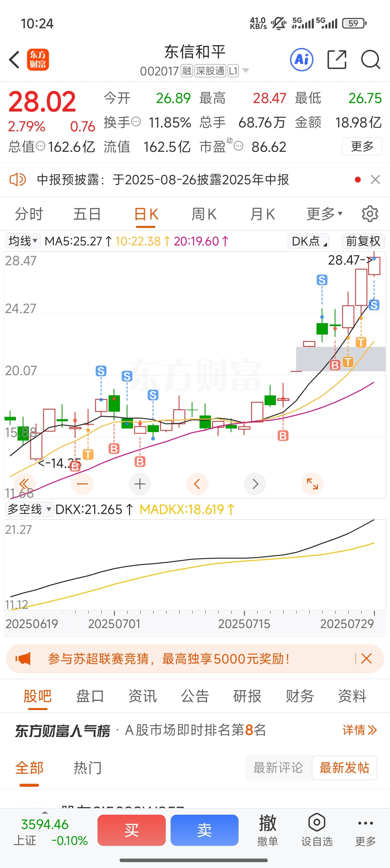The image size is (390, 868).
Task: Tap the topmost S sell marker on chart
Action: [322, 280]
